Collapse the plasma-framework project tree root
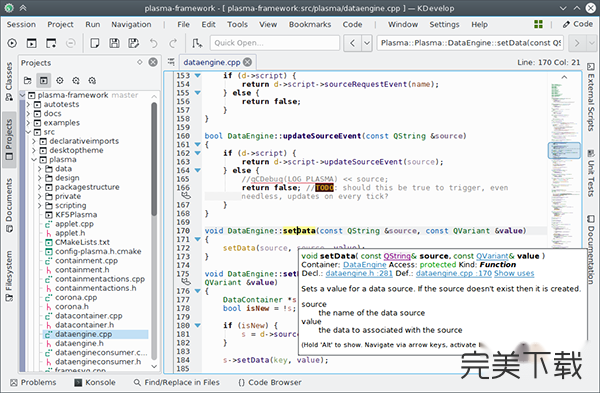Image resolution: width=600 pixels, height=393 pixels. click(23, 95)
